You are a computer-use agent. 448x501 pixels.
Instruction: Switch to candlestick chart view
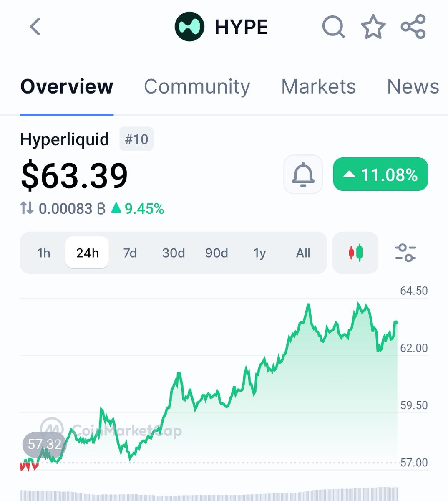tap(355, 253)
